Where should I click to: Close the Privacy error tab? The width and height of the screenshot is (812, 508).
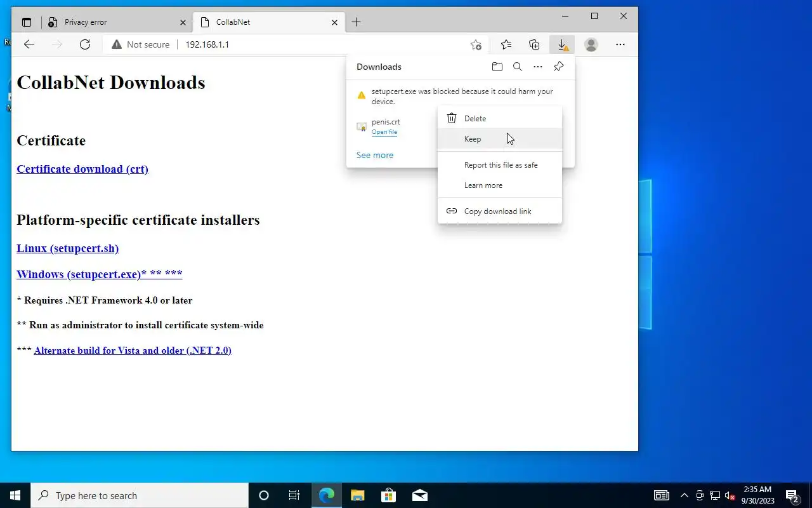point(183,22)
